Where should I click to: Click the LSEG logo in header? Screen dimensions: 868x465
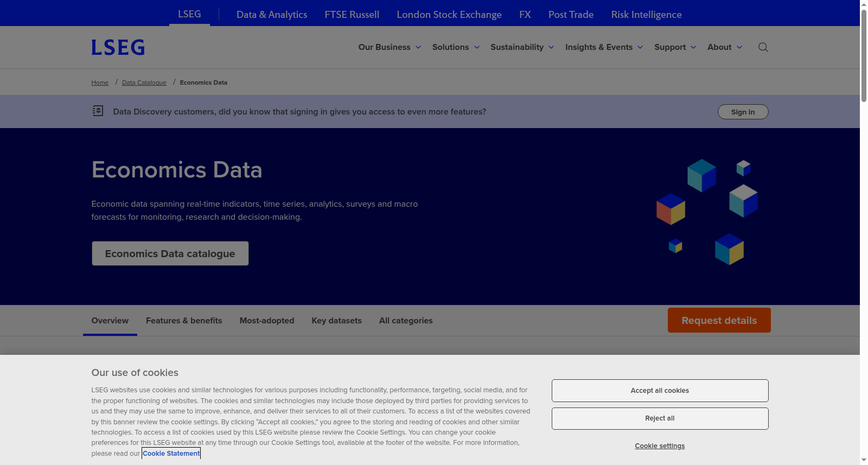[118, 48]
